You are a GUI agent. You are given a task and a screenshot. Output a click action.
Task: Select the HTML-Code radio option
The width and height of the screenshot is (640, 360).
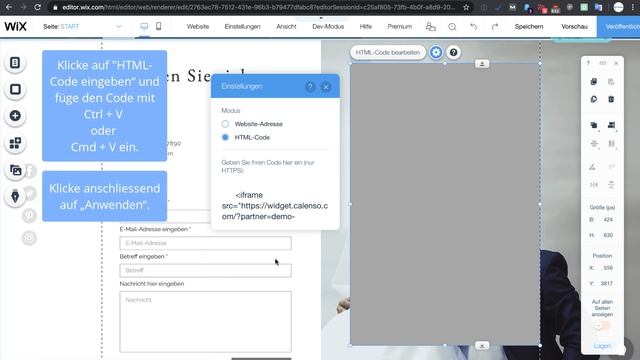tap(225, 138)
